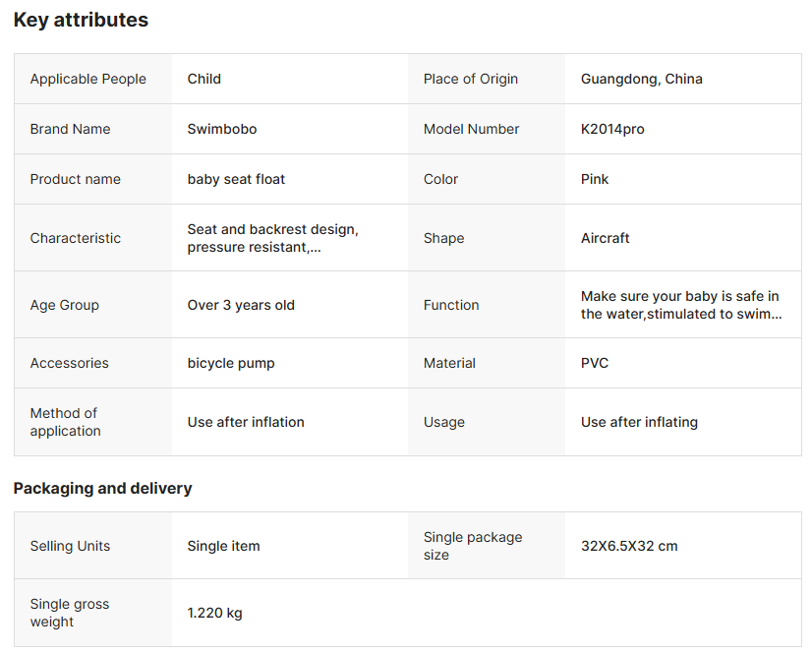Select the 32X6.5X32 cm package size
Screen dimensions: 812x654
pyautogui.click(x=629, y=546)
